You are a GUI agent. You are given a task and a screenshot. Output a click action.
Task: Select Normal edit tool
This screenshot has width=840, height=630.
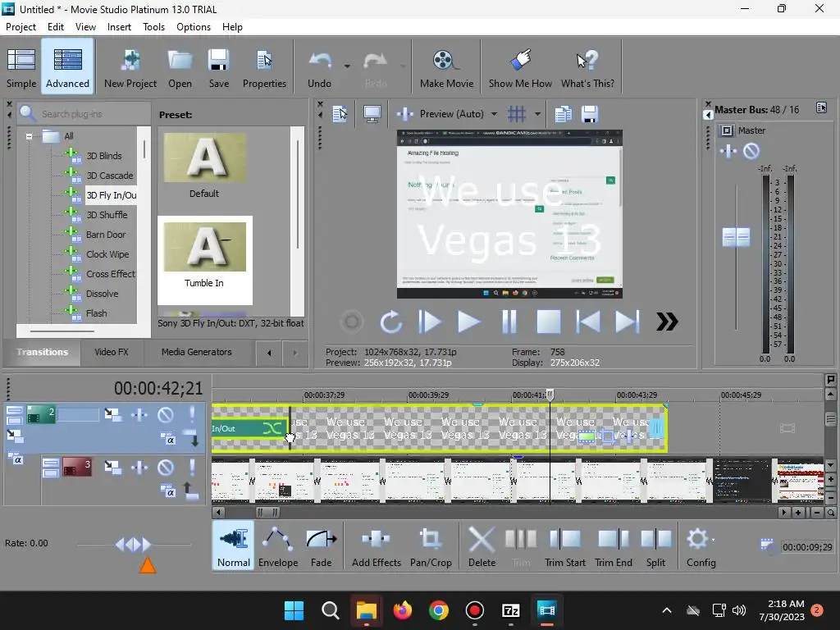point(234,546)
